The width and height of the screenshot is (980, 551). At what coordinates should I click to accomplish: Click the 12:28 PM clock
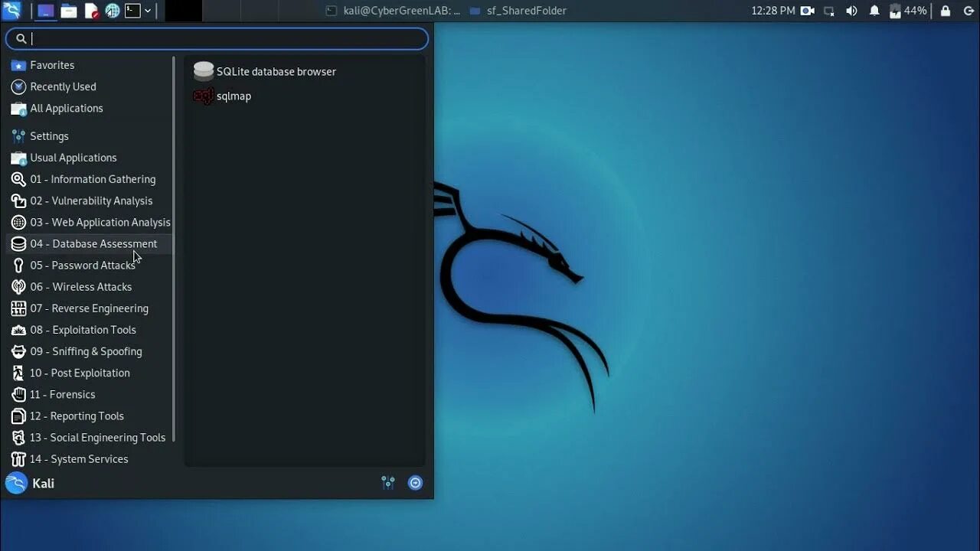(x=773, y=11)
